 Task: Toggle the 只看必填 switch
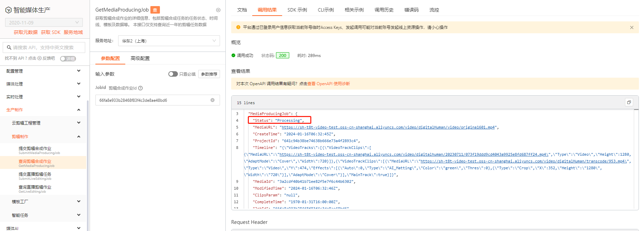pyautogui.click(x=173, y=74)
